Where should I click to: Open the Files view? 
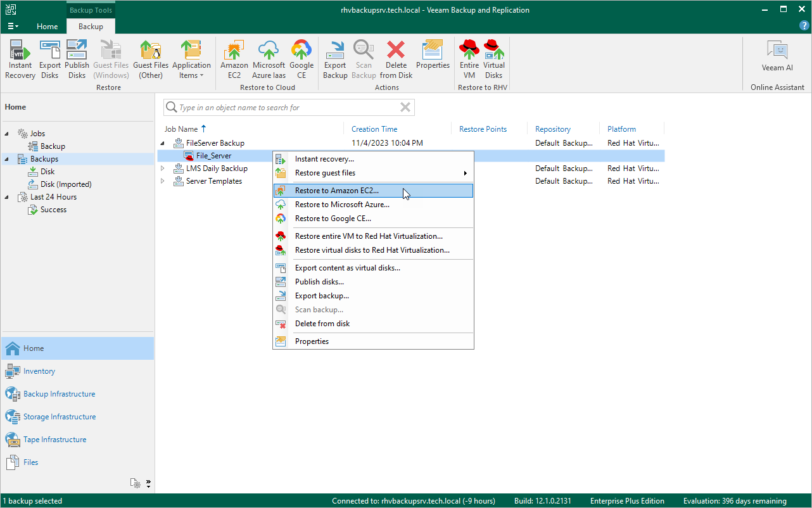[77, 462]
